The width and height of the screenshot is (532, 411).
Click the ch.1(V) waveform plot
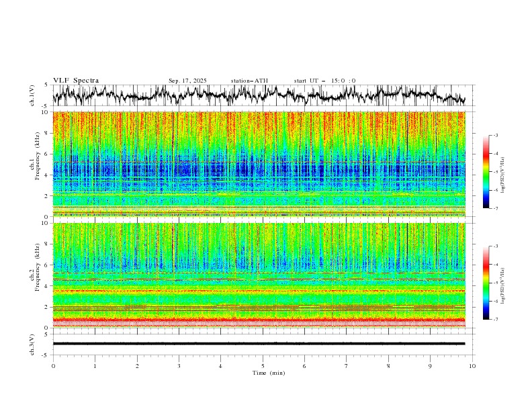(x=259, y=95)
